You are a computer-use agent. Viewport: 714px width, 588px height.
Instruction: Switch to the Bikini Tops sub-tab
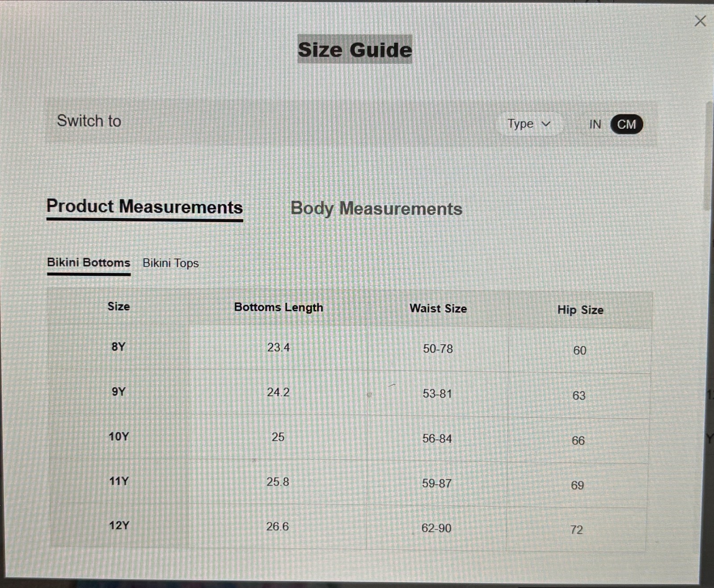click(170, 263)
